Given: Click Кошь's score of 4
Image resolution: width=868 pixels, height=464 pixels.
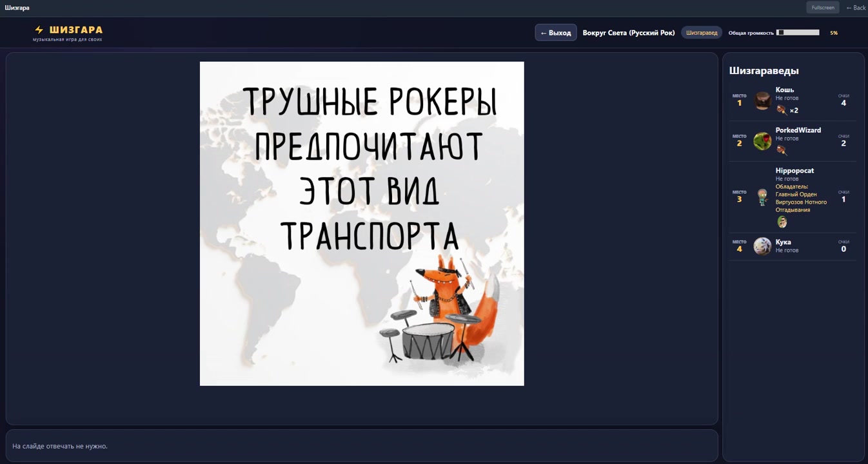Looking at the screenshot, I should [843, 103].
